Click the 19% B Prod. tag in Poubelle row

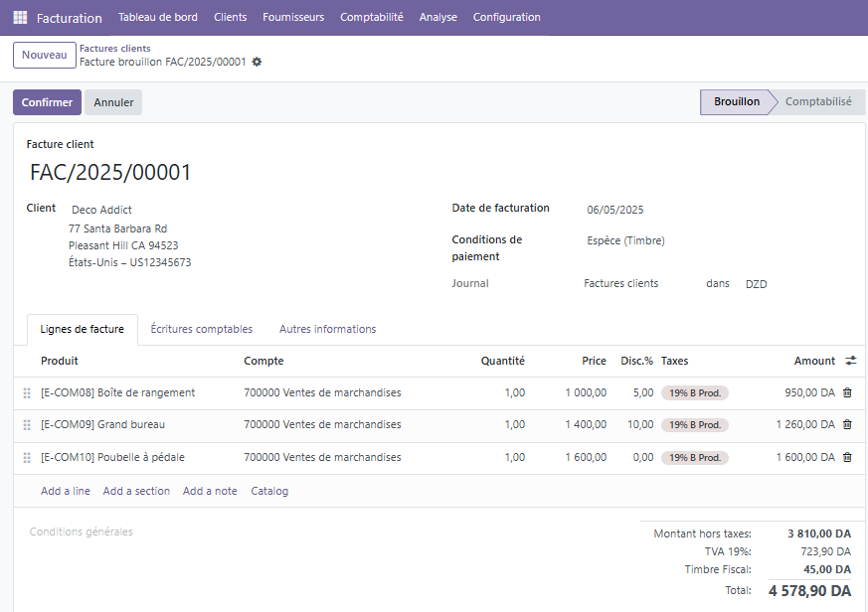[695, 458]
